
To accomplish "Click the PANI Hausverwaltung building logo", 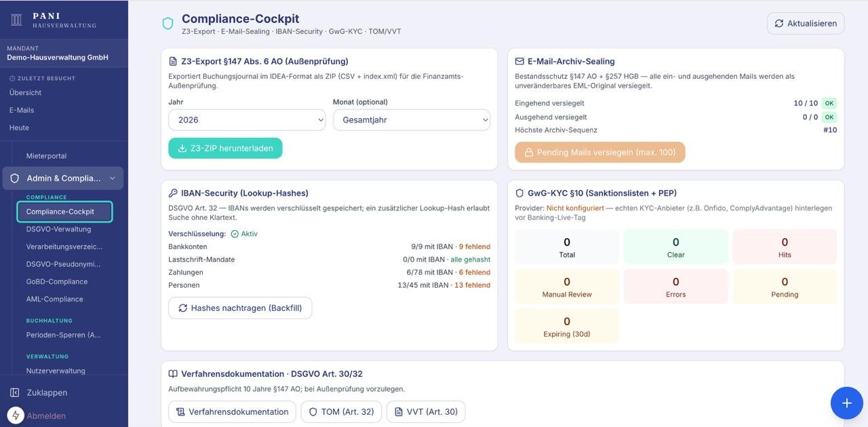I will click(16, 20).
